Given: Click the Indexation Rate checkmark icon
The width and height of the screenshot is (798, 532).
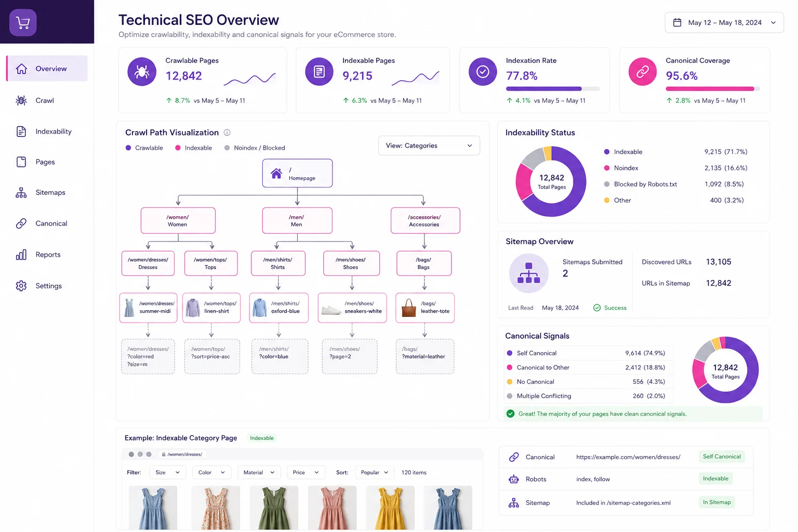Looking at the screenshot, I should point(483,72).
